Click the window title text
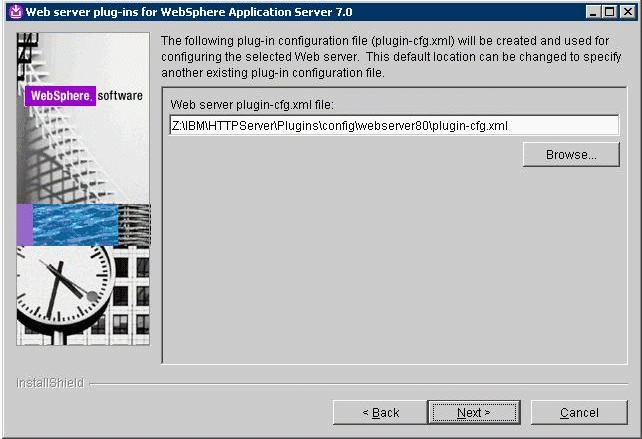 tap(189, 12)
